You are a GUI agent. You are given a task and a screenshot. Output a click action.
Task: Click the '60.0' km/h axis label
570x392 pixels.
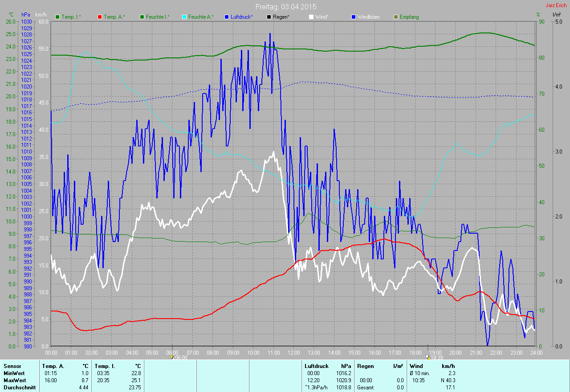click(44, 21)
